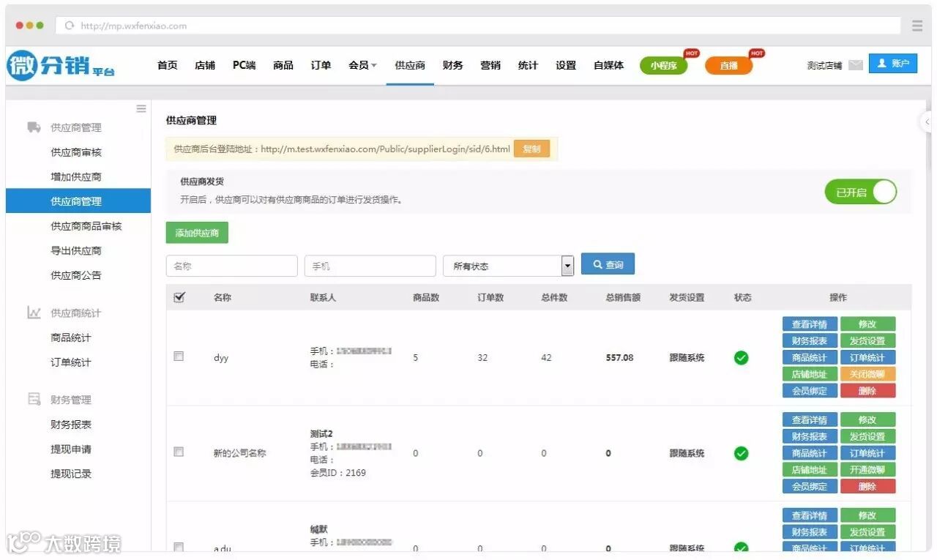937x560 pixels.
Task: Click the arrow tab on the right page edge
Action: tap(927, 122)
